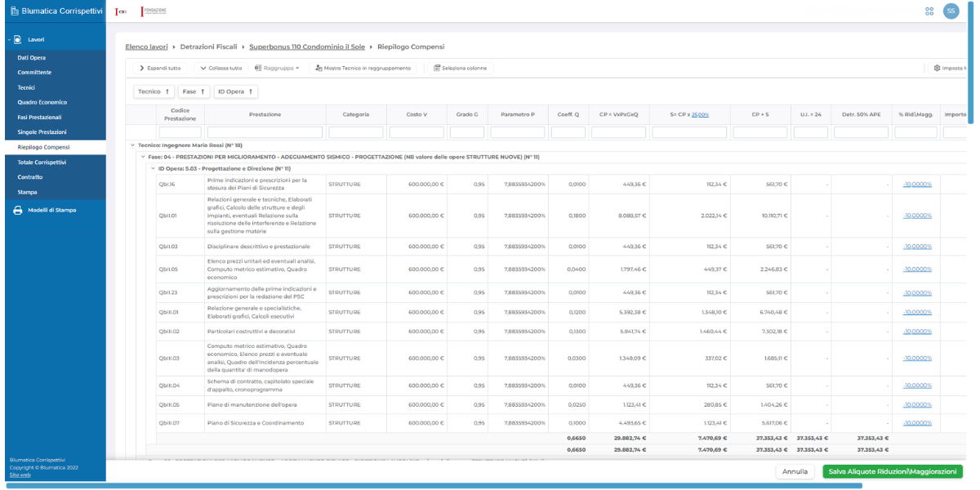This screenshot has width=980, height=490.
Task: Open the SS user avatar menu
Action: click(951, 11)
